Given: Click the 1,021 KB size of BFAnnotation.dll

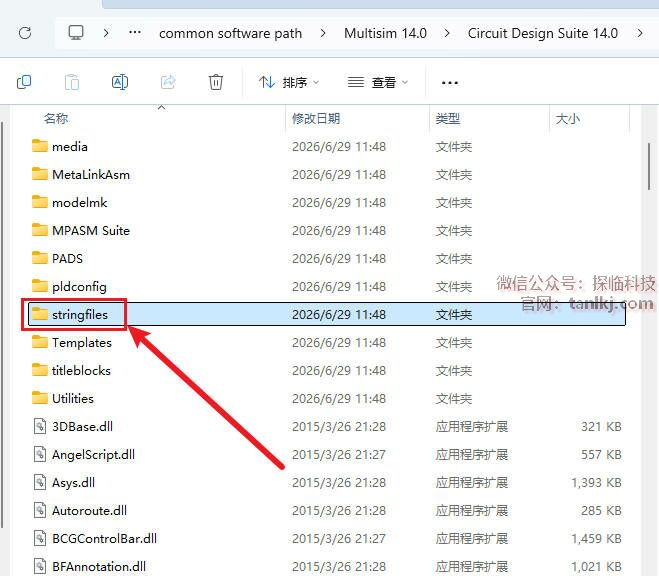Looking at the screenshot, I should coord(596,567).
